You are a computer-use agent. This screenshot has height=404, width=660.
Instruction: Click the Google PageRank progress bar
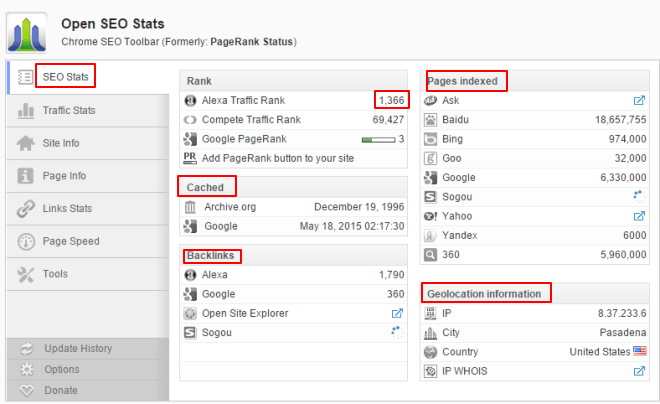378,139
